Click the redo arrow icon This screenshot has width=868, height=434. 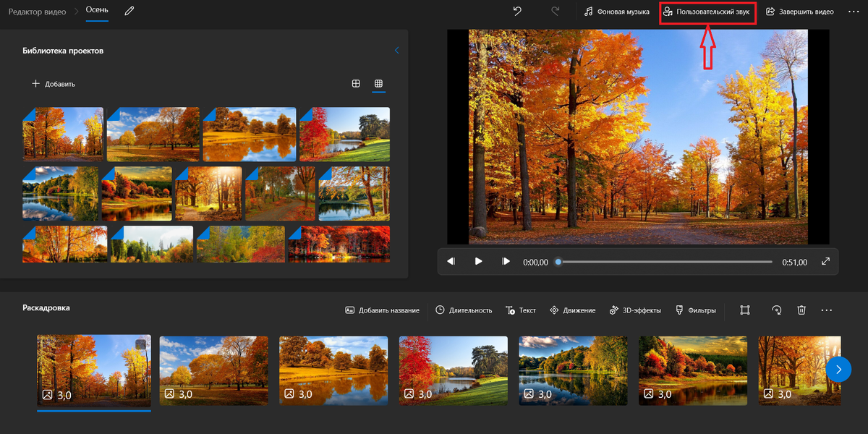[x=556, y=12]
